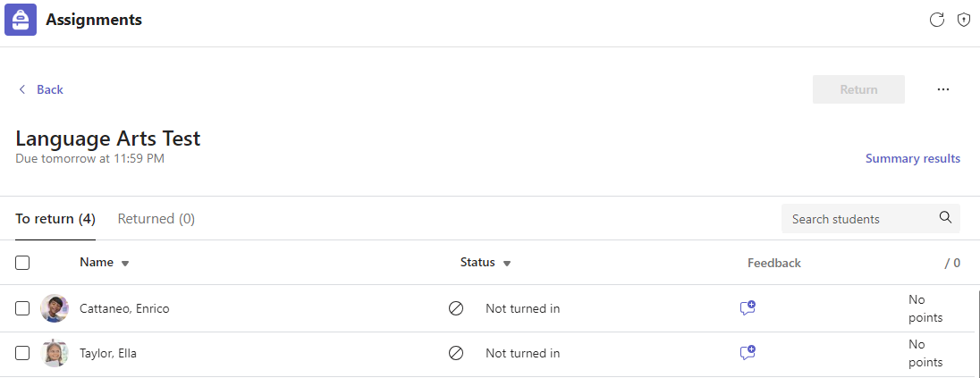Switch to the Returned (0) tab
The width and height of the screenshot is (980, 378).
[x=156, y=219]
